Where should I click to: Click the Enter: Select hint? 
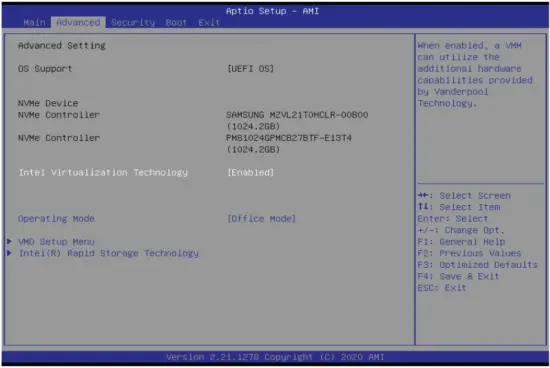tap(452, 219)
